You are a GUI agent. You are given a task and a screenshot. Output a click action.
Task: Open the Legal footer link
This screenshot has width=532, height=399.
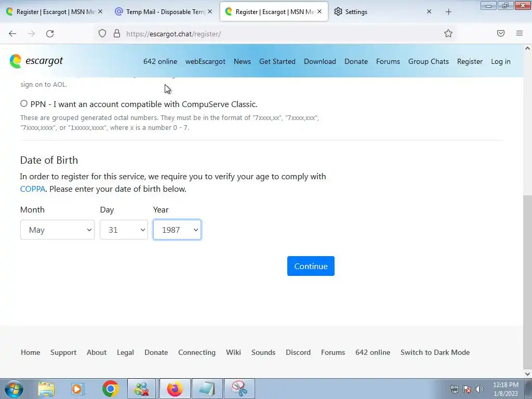[x=126, y=353]
